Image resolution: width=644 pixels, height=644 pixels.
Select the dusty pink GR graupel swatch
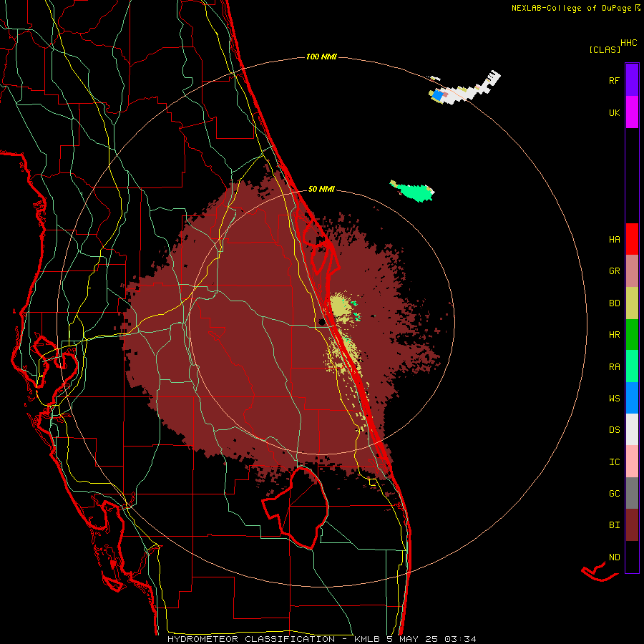pyautogui.click(x=632, y=271)
